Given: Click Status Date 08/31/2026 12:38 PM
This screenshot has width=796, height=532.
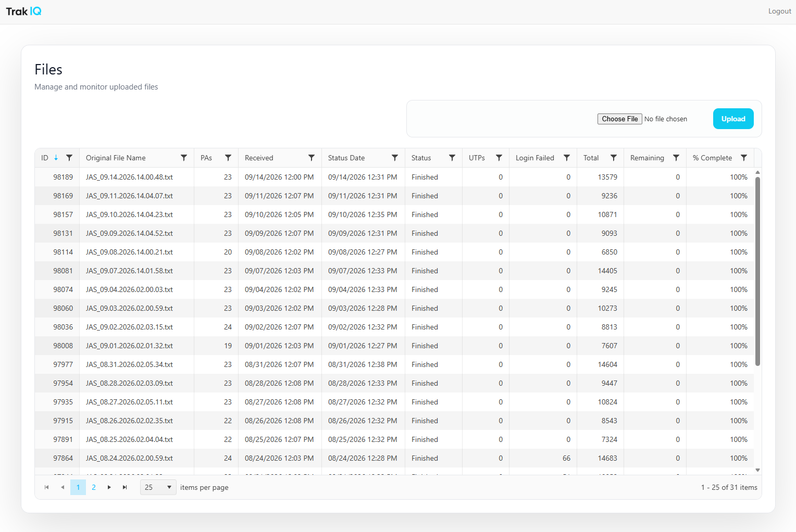Looking at the screenshot, I should pyautogui.click(x=363, y=364).
